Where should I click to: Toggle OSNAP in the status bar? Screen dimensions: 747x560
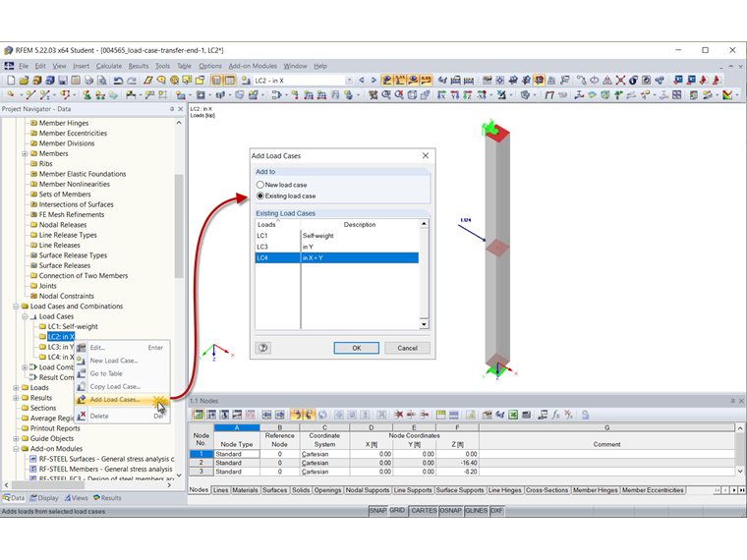pos(451,511)
